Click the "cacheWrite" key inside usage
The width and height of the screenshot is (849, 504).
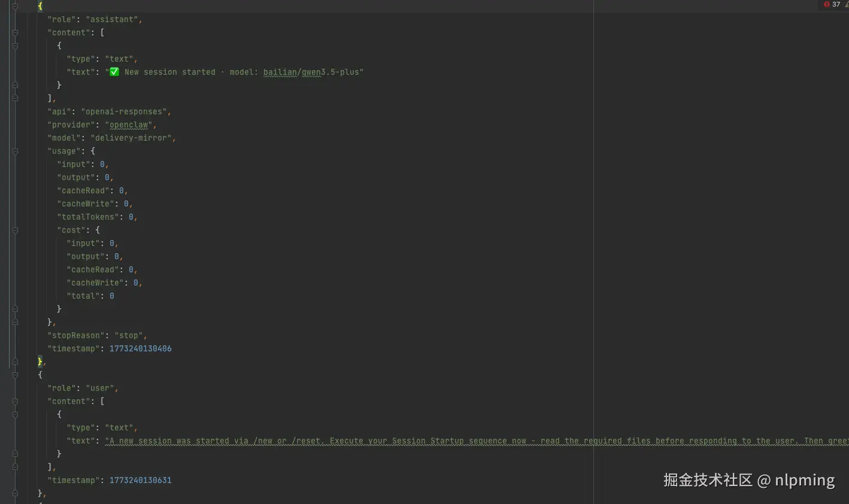[86, 204]
